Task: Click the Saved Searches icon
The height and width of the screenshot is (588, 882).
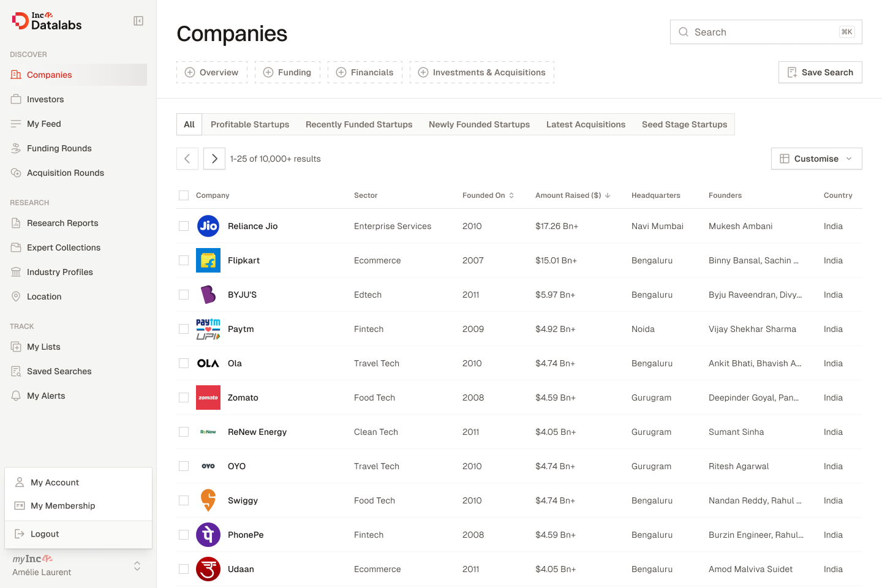Action: [x=16, y=371]
